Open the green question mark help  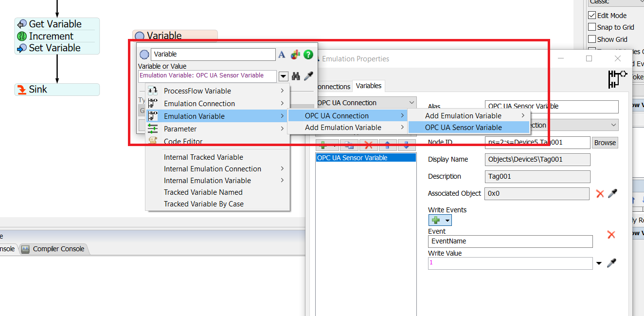point(308,55)
